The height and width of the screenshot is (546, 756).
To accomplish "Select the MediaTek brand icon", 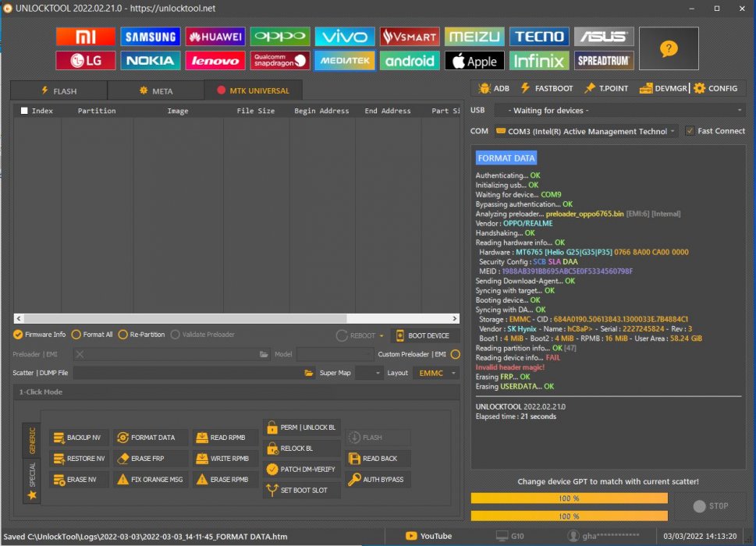I will pos(345,61).
